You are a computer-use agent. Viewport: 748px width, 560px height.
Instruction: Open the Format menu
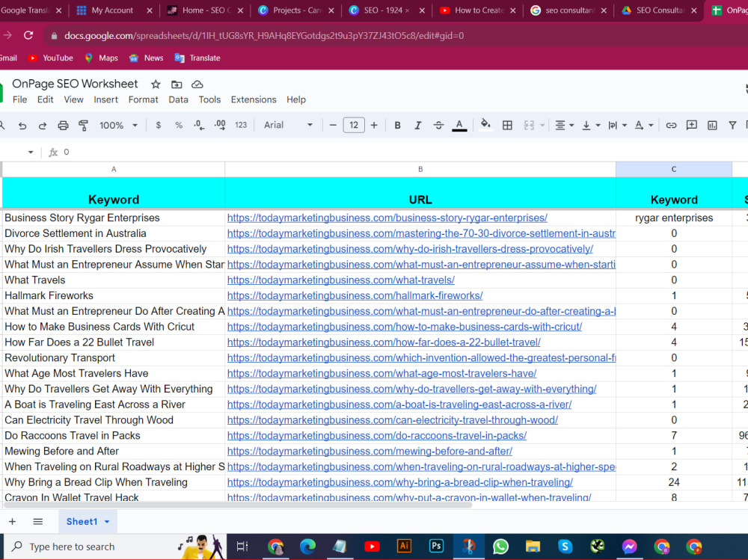(x=143, y=99)
